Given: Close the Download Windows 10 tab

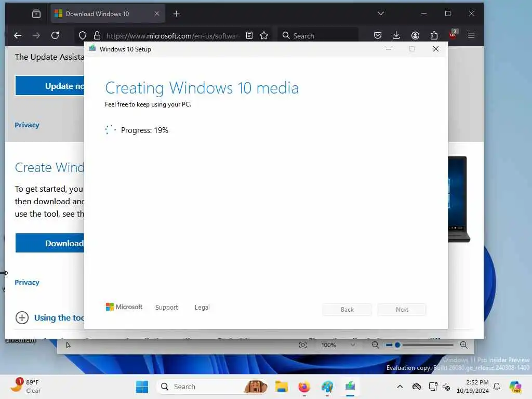Looking at the screenshot, I should click(157, 14).
